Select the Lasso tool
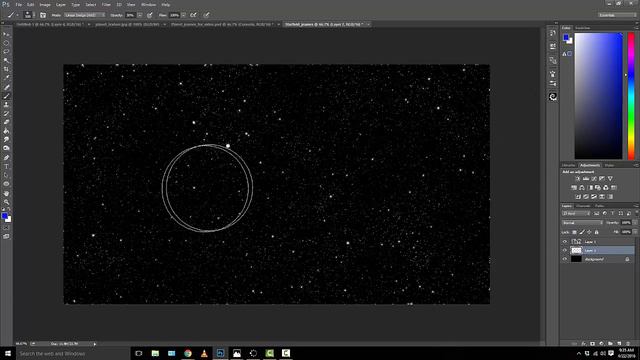This screenshot has width=640, height=360. point(6,51)
